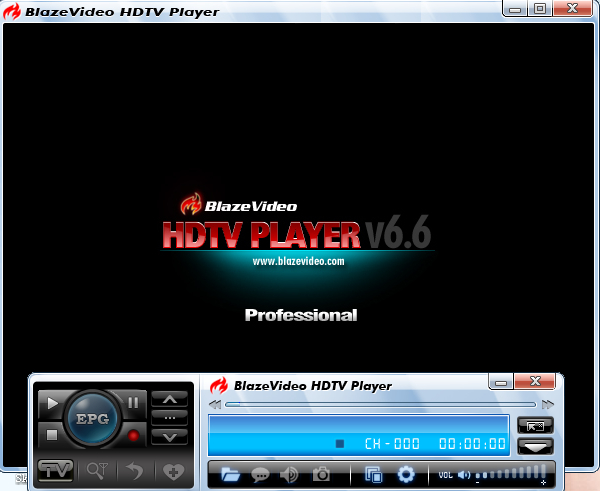Switch to next channel using up arrow
Viewport: 600px width, 491px height.
tap(169, 398)
